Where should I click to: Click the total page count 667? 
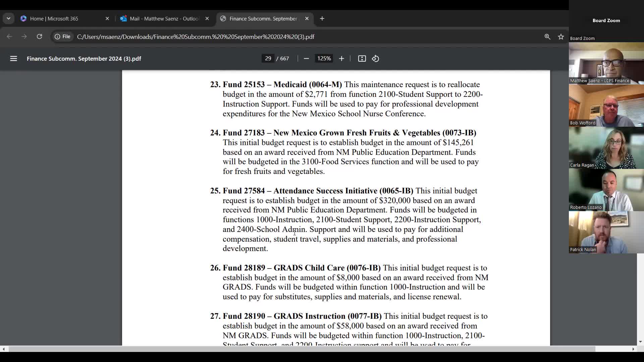[284, 59]
